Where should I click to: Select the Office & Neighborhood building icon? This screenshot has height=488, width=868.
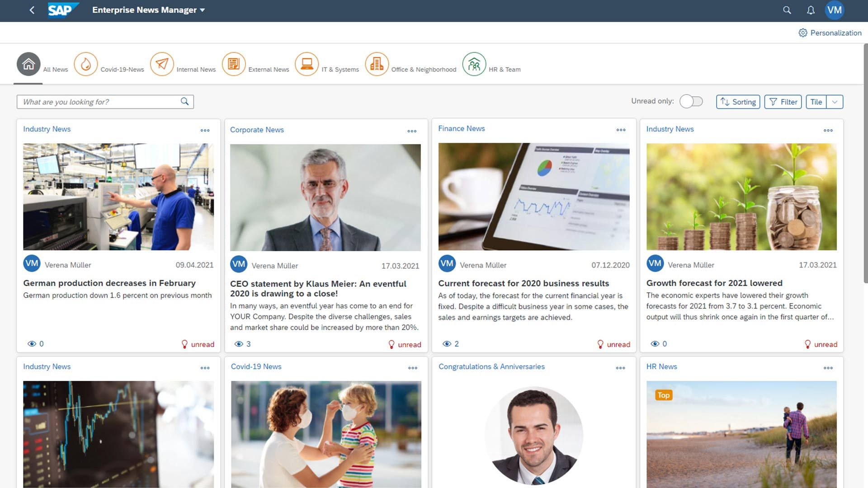tap(377, 64)
